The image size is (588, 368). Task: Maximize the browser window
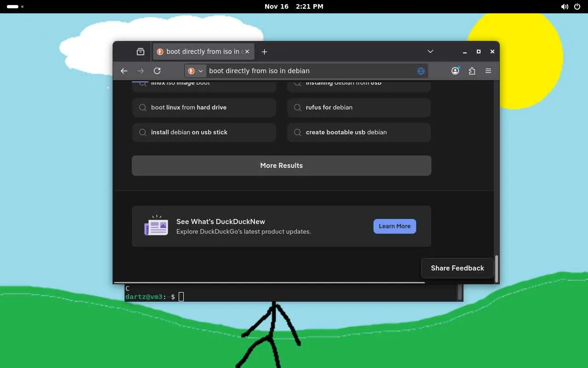479,52
